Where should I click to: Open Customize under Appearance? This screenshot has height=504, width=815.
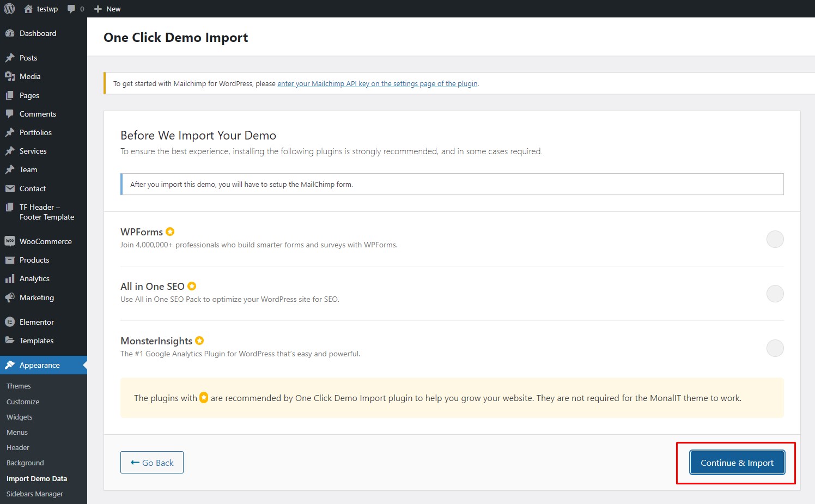click(23, 402)
